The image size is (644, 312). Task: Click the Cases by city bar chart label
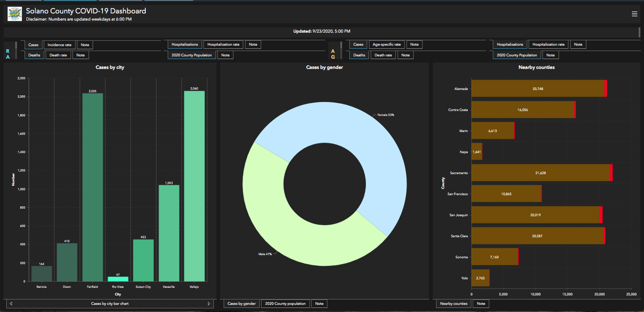click(x=110, y=304)
